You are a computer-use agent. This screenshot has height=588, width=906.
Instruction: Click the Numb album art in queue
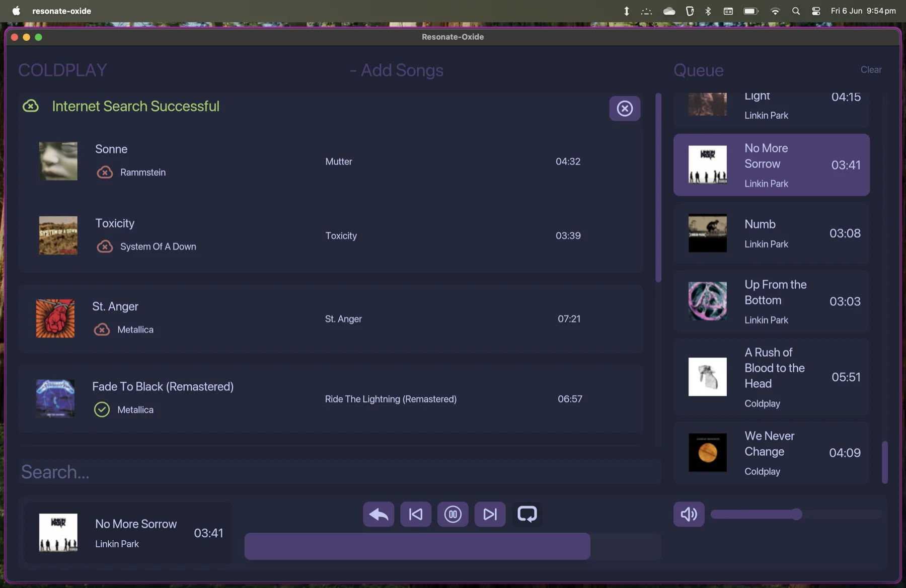point(708,233)
